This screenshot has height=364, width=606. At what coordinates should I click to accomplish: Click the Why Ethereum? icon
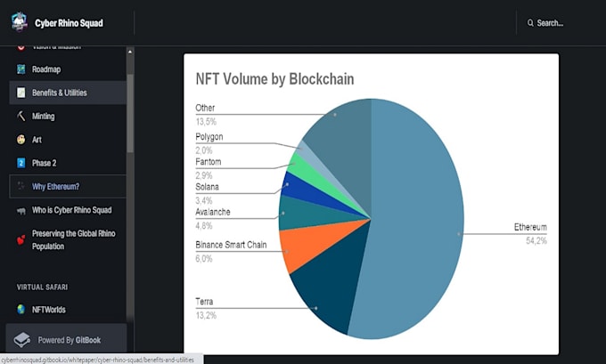20,186
